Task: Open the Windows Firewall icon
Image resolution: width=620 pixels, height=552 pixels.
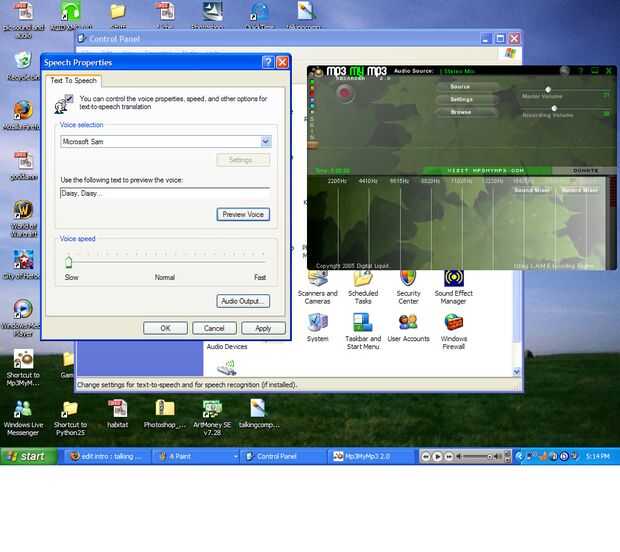Action: [x=454, y=331]
